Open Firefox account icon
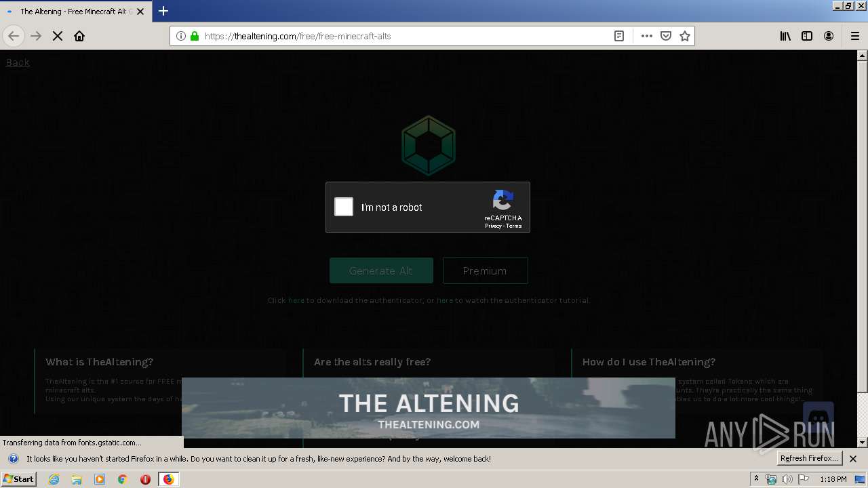 (829, 36)
